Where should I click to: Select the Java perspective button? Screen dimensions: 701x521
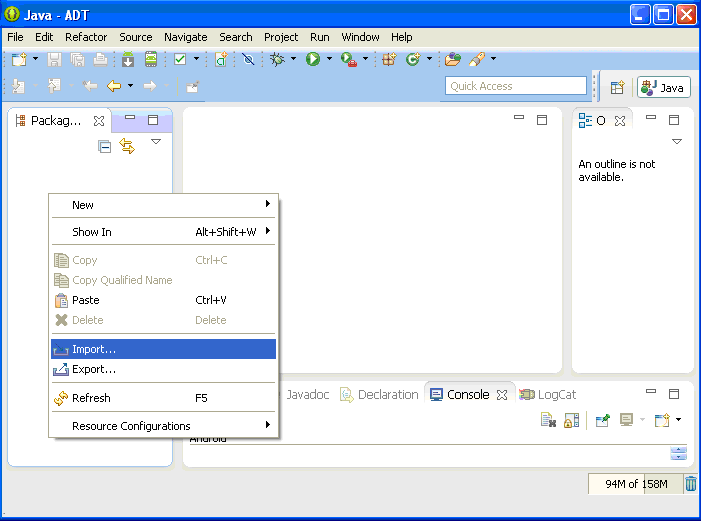click(x=664, y=87)
